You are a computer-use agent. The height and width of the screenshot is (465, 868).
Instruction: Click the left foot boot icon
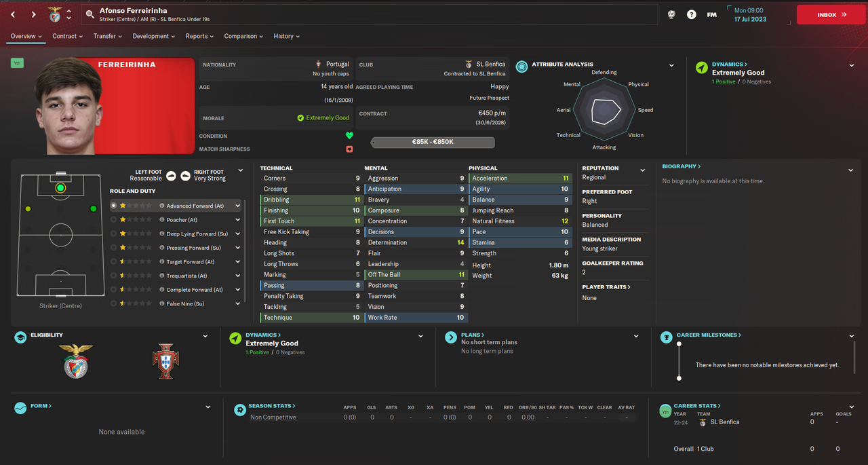point(171,175)
